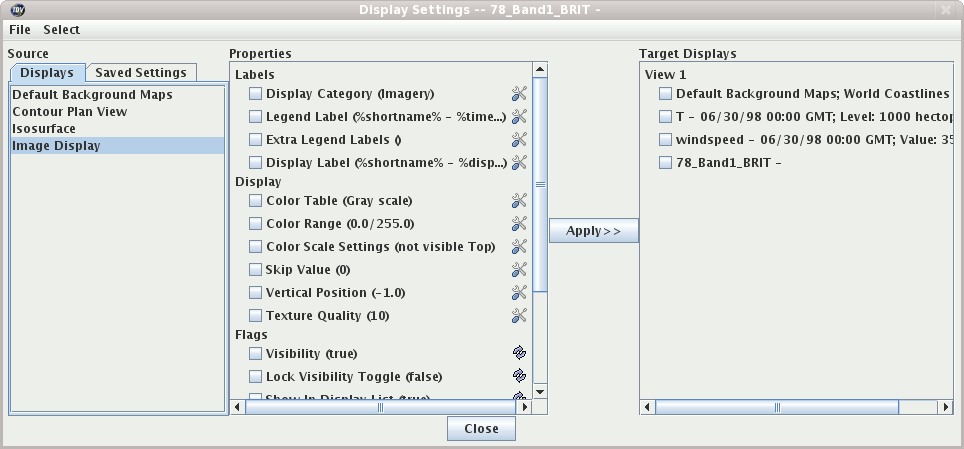Click the icon next to Visibility (true)
This screenshot has height=449, width=964.
(519, 354)
